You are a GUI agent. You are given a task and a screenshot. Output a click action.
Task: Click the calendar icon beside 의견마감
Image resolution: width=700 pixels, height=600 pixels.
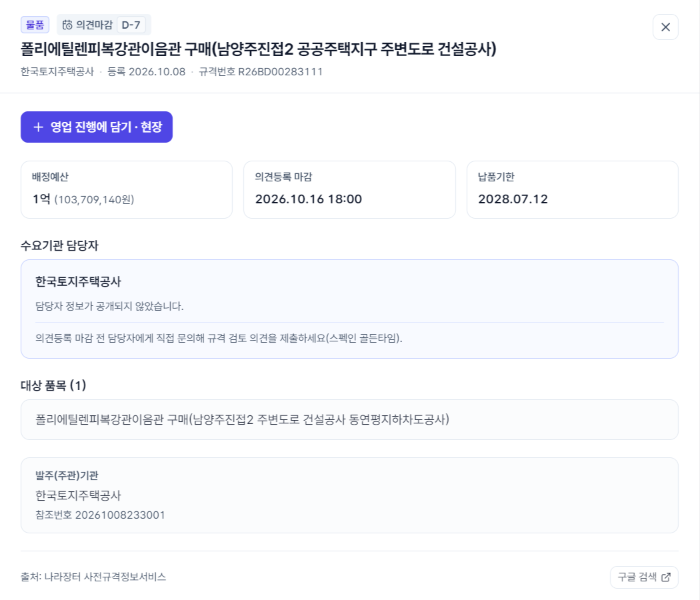click(67, 25)
